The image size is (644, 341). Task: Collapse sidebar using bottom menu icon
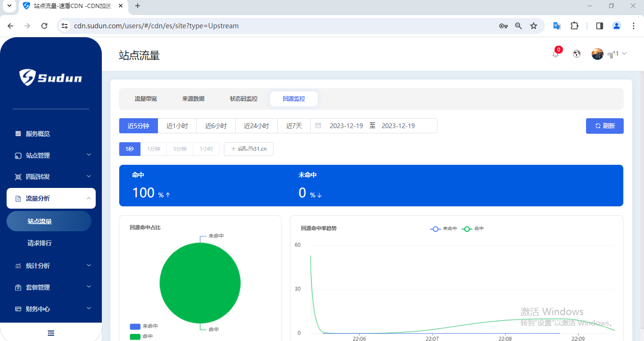pyautogui.click(x=51, y=333)
